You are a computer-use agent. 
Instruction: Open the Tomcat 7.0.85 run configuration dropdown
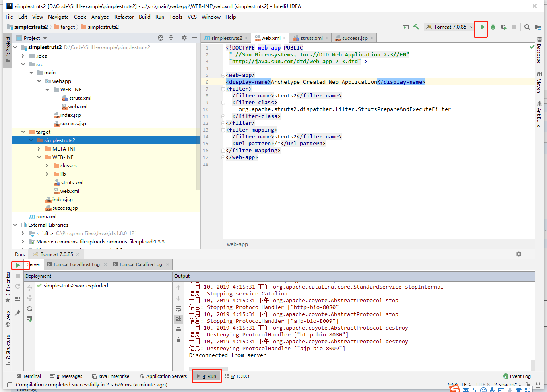(x=450, y=27)
